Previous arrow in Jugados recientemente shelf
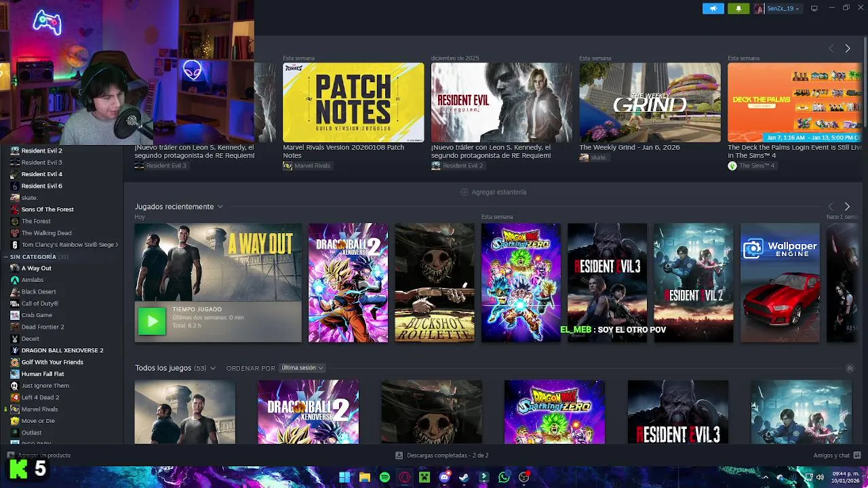Image resolution: width=868 pixels, height=488 pixels. [x=831, y=206]
